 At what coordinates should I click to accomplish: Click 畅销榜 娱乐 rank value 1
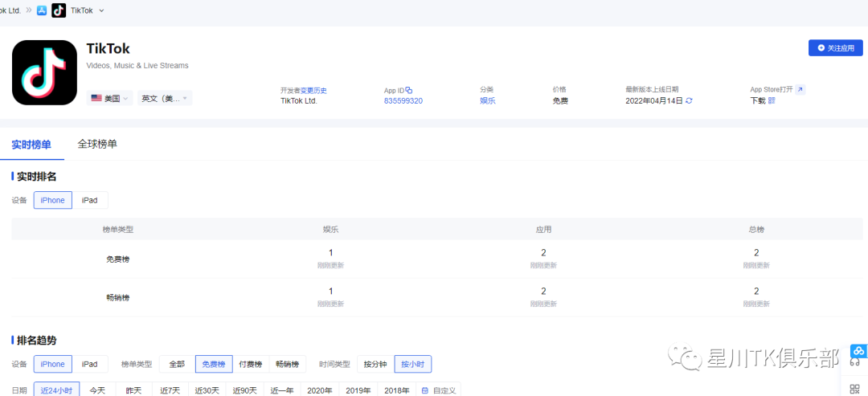pos(330,291)
